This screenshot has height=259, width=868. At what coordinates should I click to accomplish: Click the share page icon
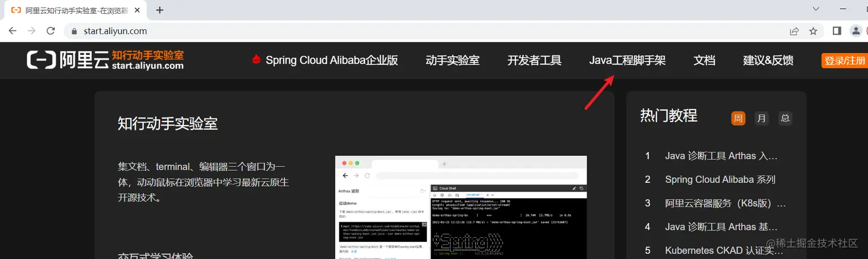pyautogui.click(x=794, y=31)
